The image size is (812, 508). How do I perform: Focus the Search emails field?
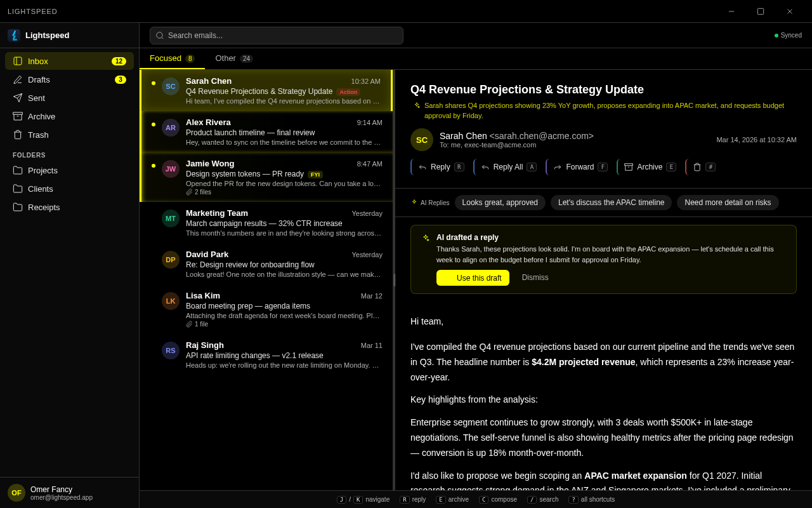[x=277, y=36]
